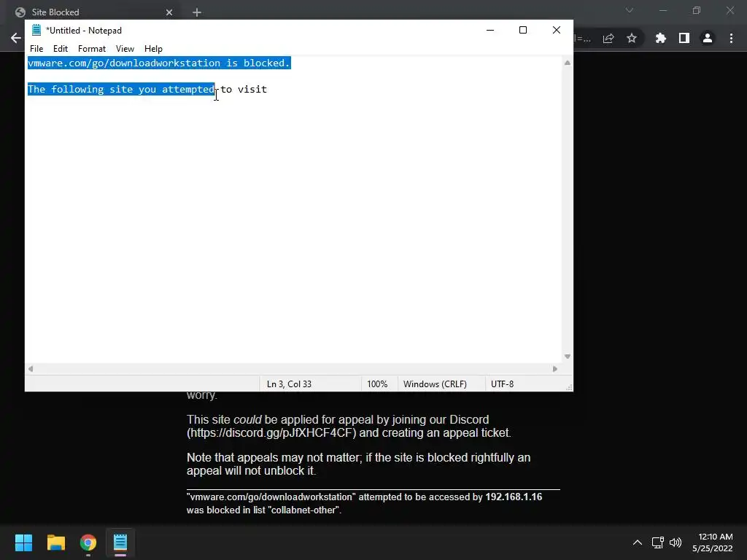Open Chrome profile avatar icon
The image size is (747, 560).
pos(708,38)
